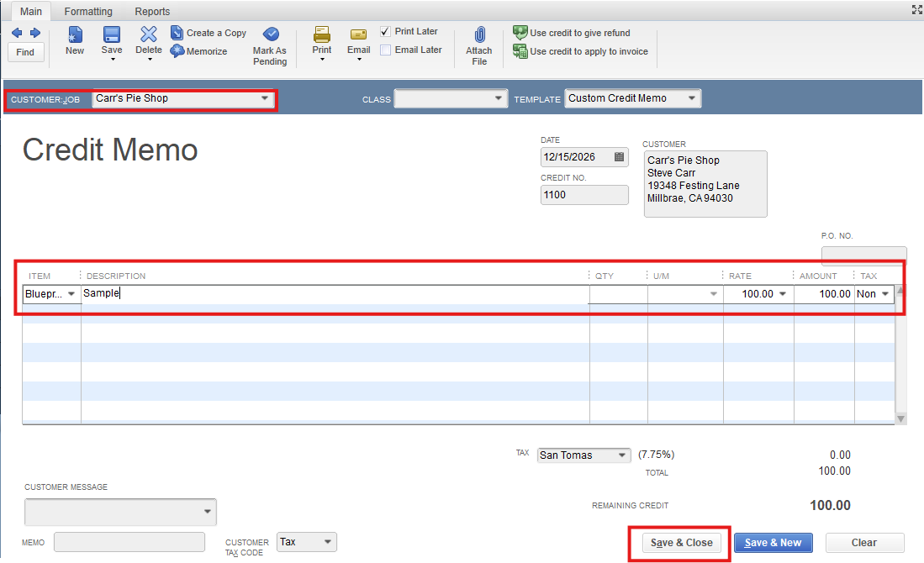The height and width of the screenshot is (563, 924).
Task: Open the Reports tab
Action: coord(152,12)
